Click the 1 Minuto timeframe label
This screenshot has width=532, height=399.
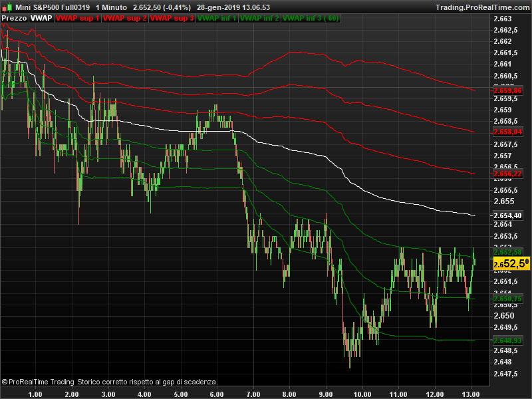(111, 7)
